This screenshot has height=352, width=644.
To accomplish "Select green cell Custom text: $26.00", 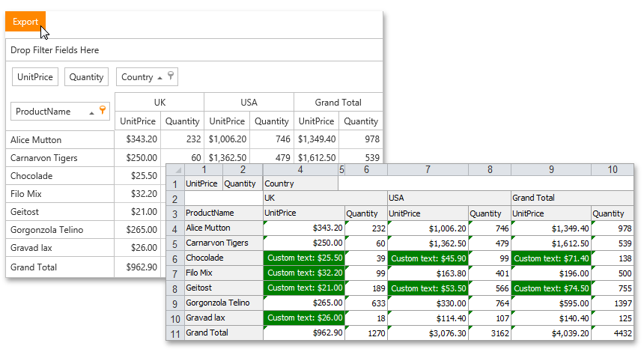I will [x=304, y=318].
